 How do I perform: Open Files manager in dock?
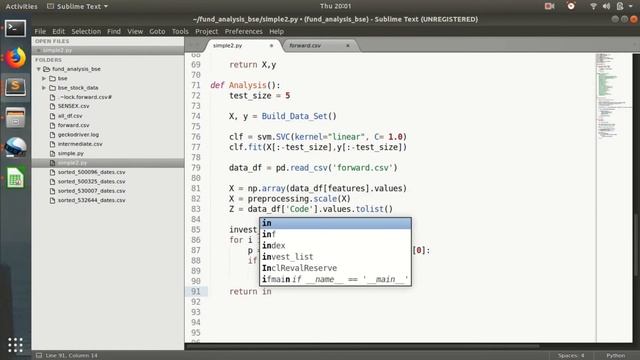[15, 118]
